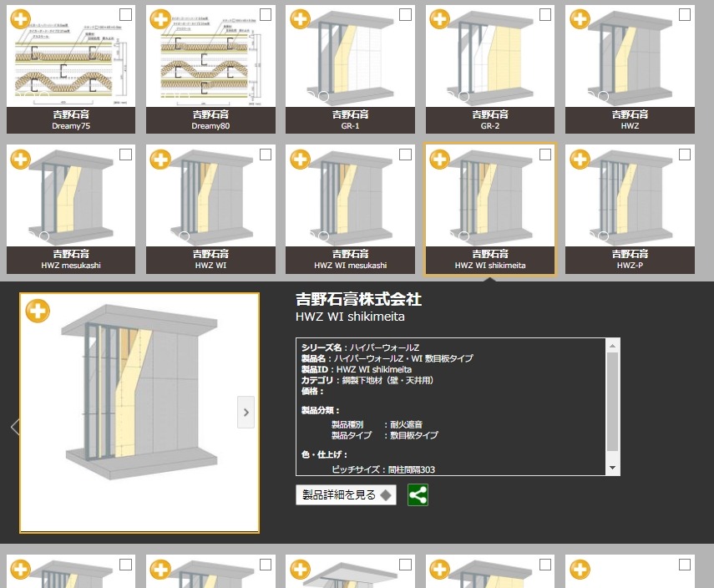Click detail text scrollbar down arrow
714x588 pixels.
(612, 468)
